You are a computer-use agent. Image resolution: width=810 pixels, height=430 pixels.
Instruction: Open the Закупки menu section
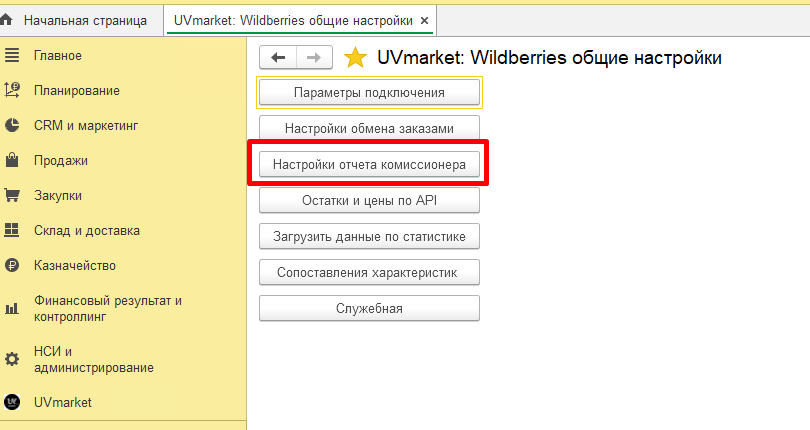pos(58,196)
